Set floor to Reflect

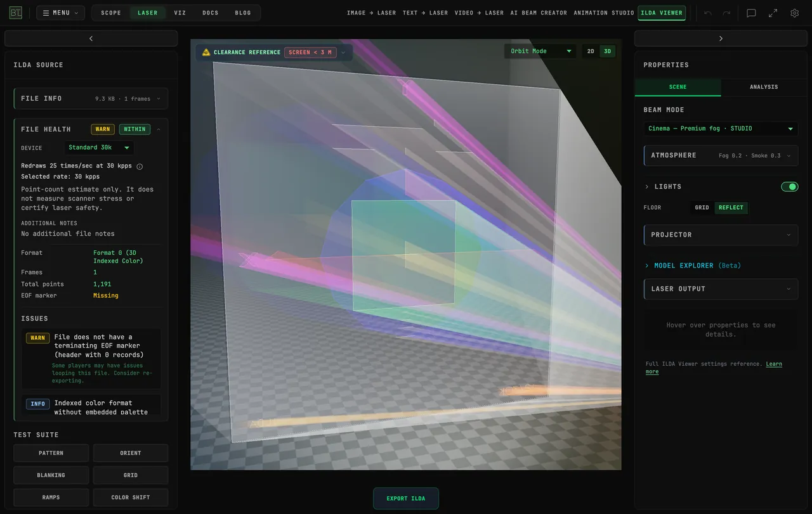coord(731,208)
